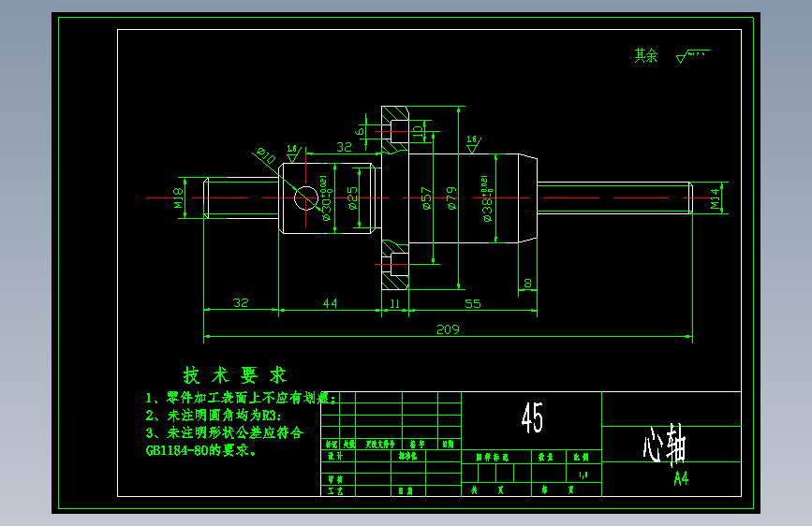Click note 3 未注明形状公差应符合
Viewport: 812px width, 526px height.
click(224, 432)
